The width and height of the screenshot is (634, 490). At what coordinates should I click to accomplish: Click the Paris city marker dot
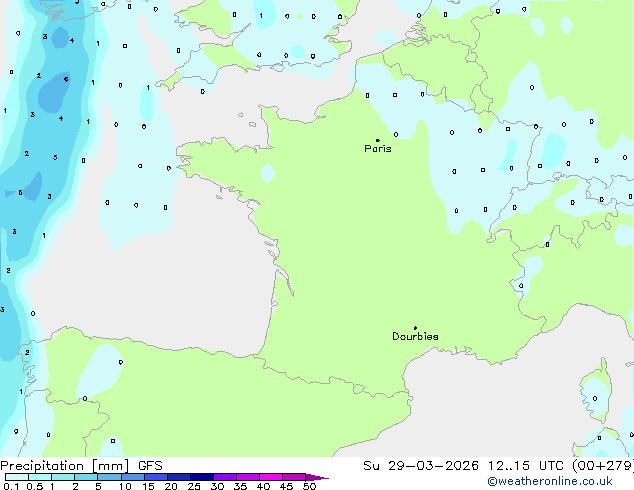coord(378,140)
